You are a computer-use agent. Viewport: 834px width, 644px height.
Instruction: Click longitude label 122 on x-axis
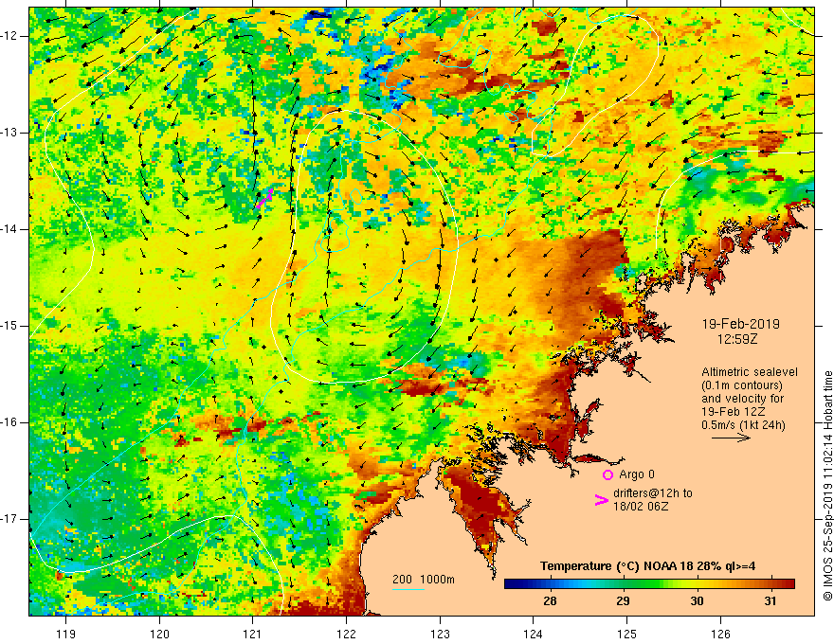click(346, 634)
